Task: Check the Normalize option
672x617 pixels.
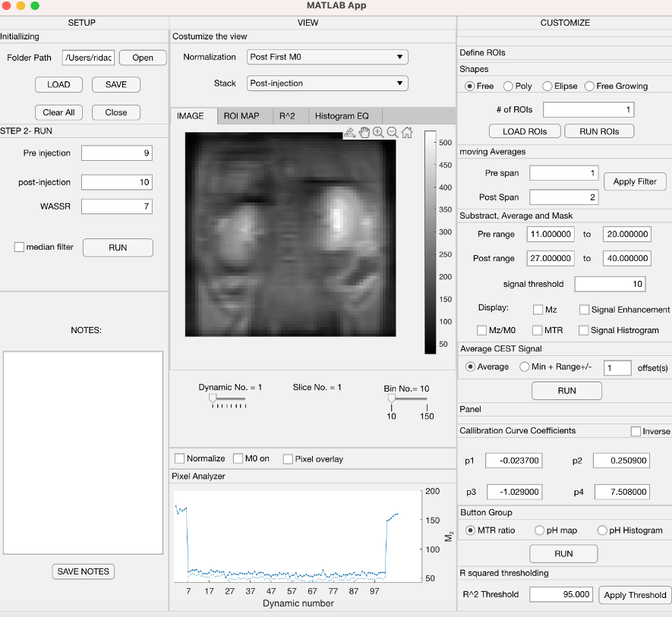Action: [179, 458]
